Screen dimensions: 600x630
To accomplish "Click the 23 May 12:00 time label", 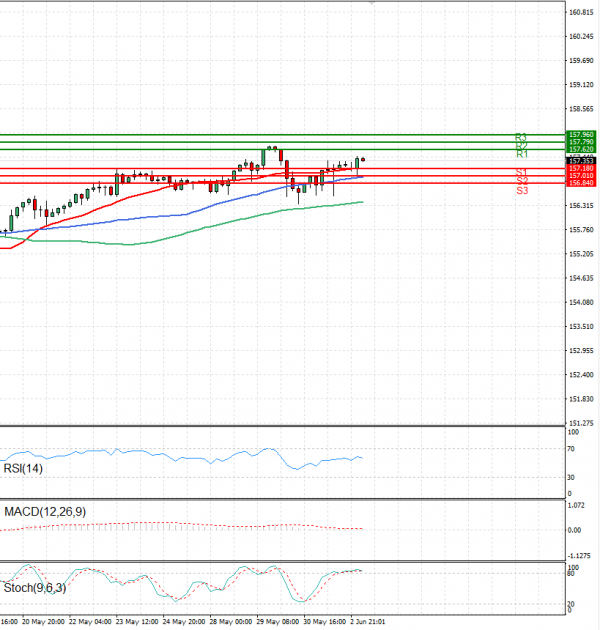I will pyautogui.click(x=137, y=622).
